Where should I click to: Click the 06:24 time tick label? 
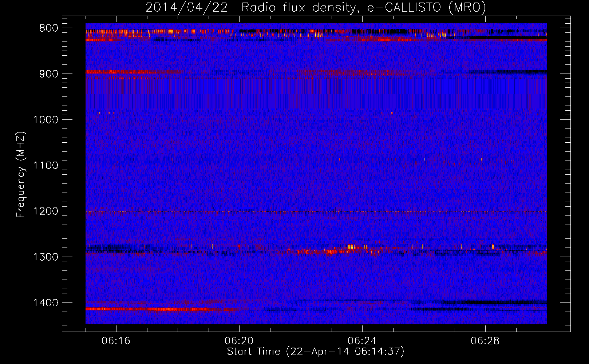pyautogui.click(x=362, y=341)
